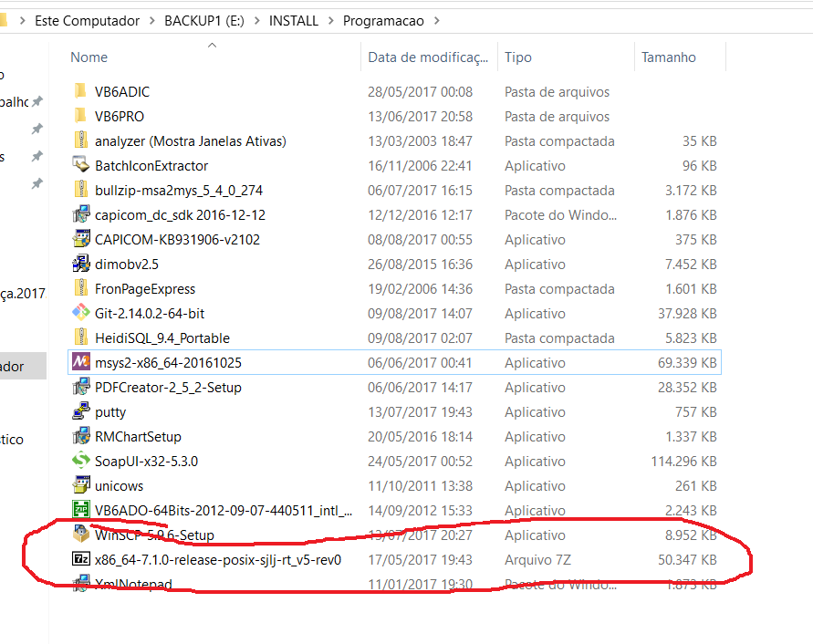Click the size value 28.352 KB
This screenshot has width=813, height=644.
[x=687, y=388]
